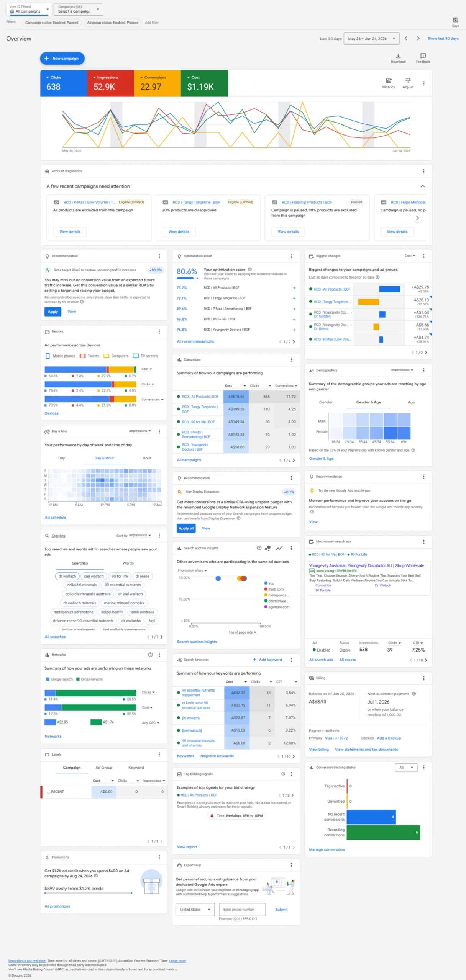466x980 pixels.
Task: Open the date range dropdown May 26 – Jun 24
Action: point(371,39)
